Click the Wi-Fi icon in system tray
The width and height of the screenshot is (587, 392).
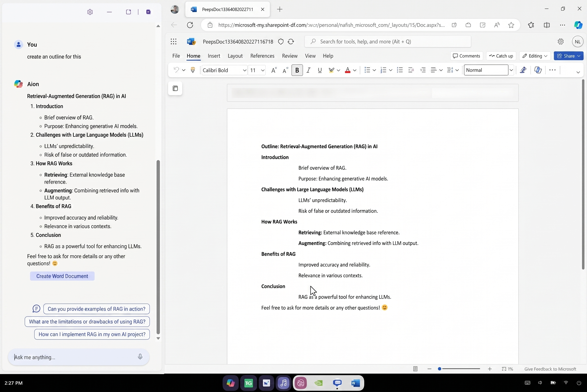point(566,383)
